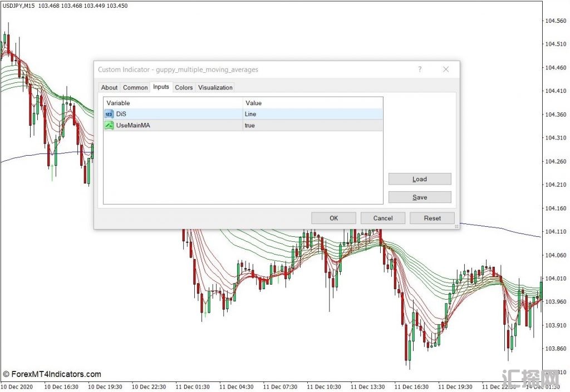Select the DiS variable name
This screenshot has width=570, height=392.
tap(121, 114)
